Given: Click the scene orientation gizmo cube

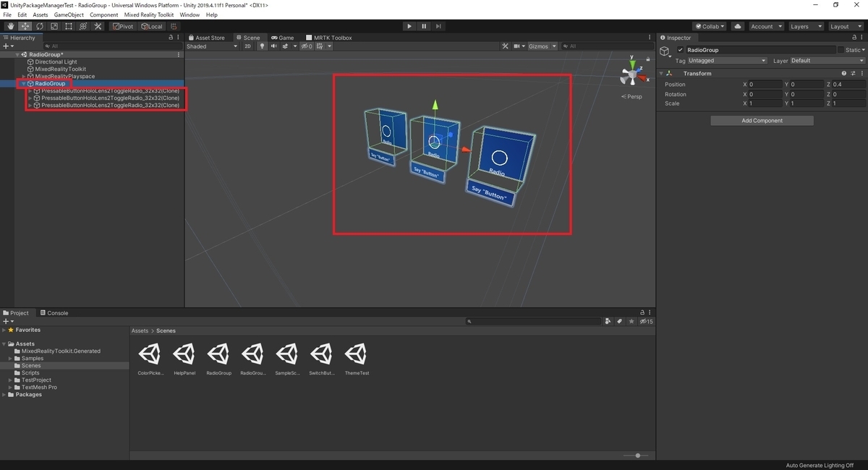Looking at the screenshot, I should coord(631,74).
